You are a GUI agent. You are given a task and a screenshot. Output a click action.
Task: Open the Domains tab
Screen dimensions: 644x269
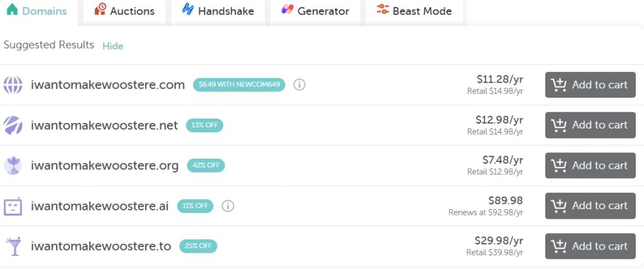tap(36, 11)
